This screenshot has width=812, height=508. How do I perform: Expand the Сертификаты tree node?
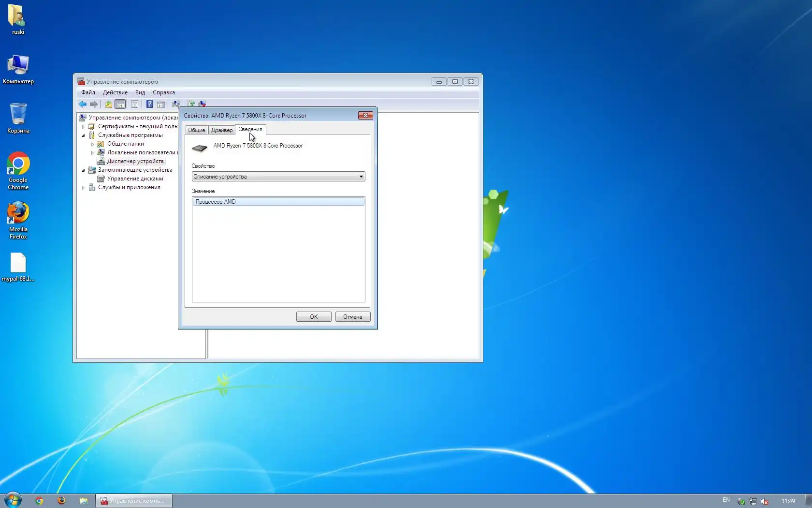pos(83,127)
